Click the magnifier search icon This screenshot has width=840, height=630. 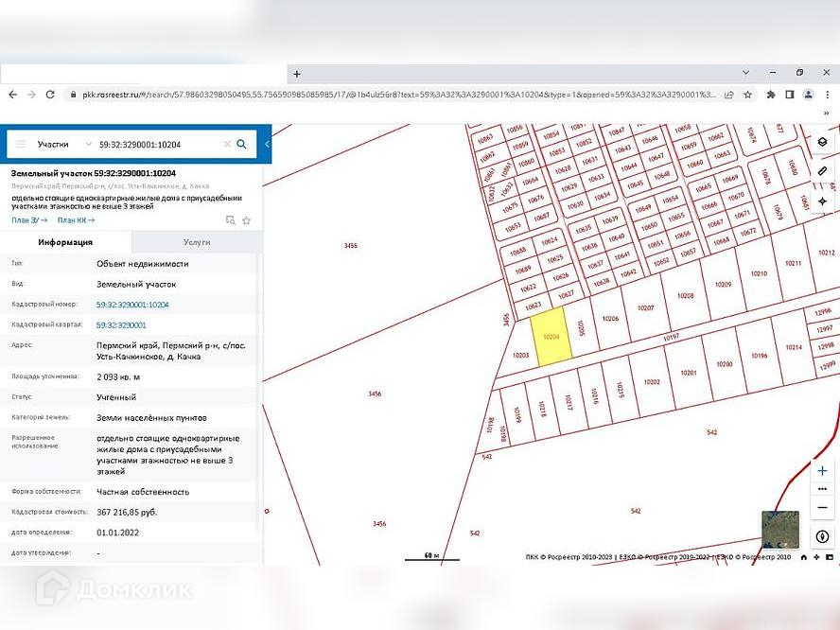(241, 144)
